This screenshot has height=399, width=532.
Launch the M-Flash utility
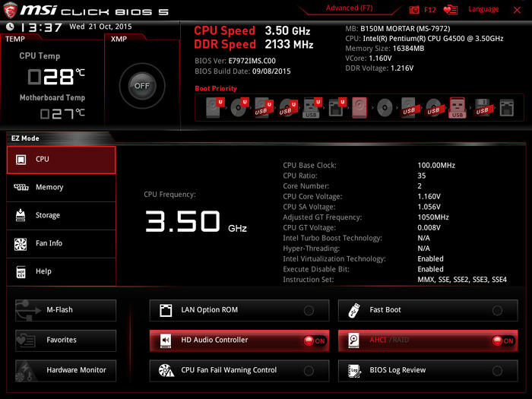pyautogui.click(x=65, y=310)
